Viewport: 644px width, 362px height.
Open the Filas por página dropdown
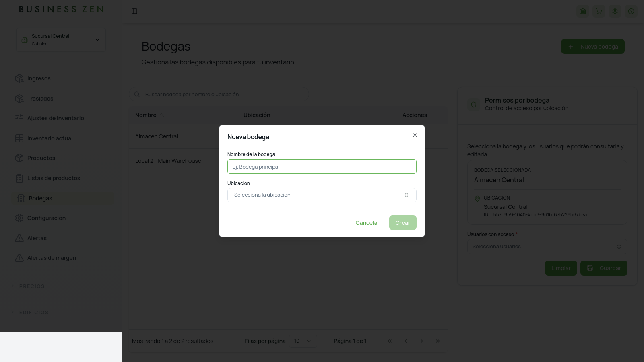303,341
